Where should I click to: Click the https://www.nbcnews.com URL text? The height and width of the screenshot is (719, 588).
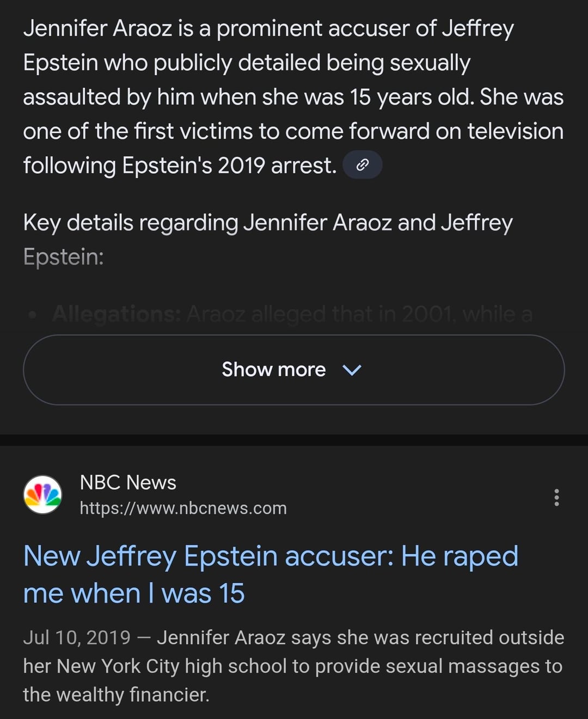(183, 508)
